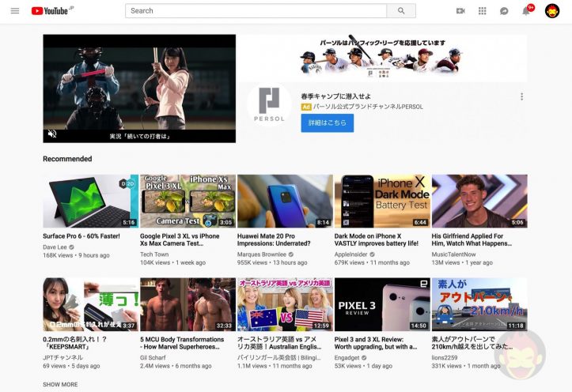
Task: Open MusicTalentNow channel
Action: [x=453, y=254]
